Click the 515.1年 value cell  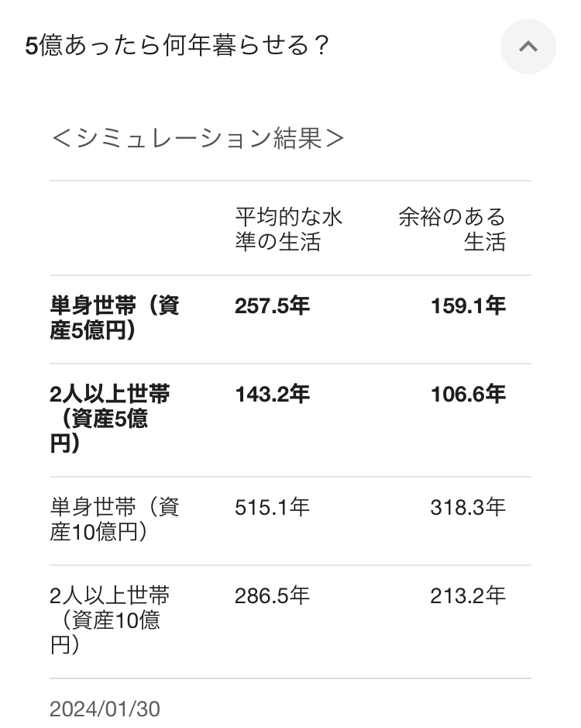click(272, 508)
